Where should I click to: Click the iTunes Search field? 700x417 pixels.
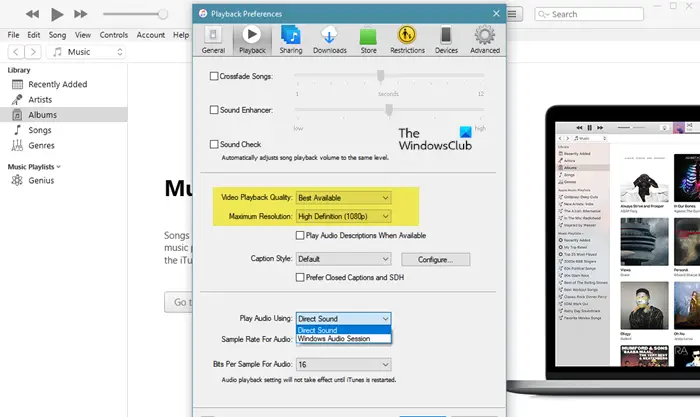pyautogui.click(x=589, y=14)
